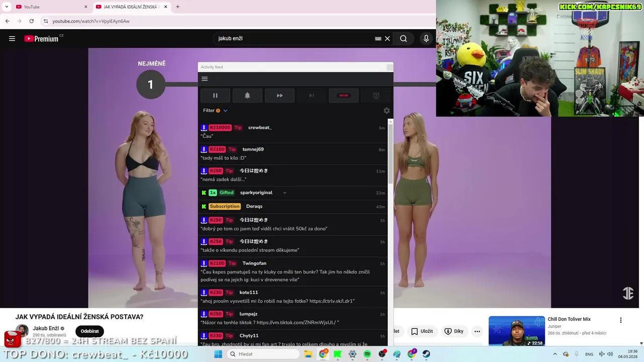Click the Twingofan tip username
Image resolution: width=644 pixels, height=362 pixels.
click(254, 263)
